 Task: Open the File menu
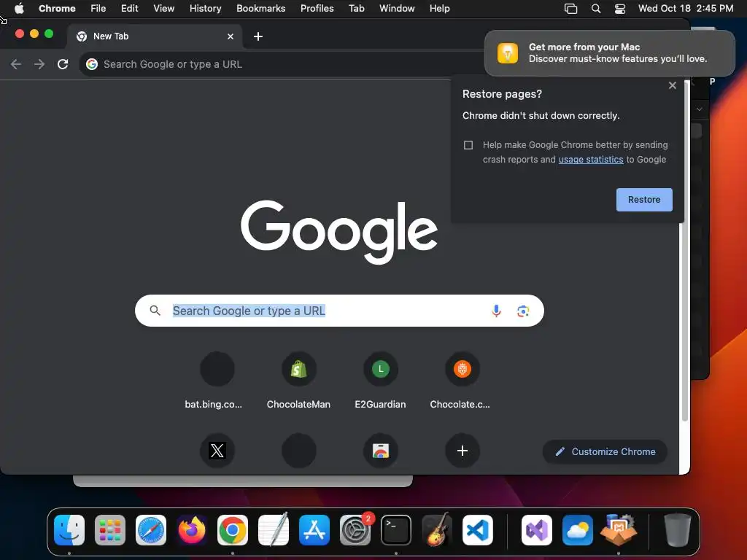click(98, 8)
